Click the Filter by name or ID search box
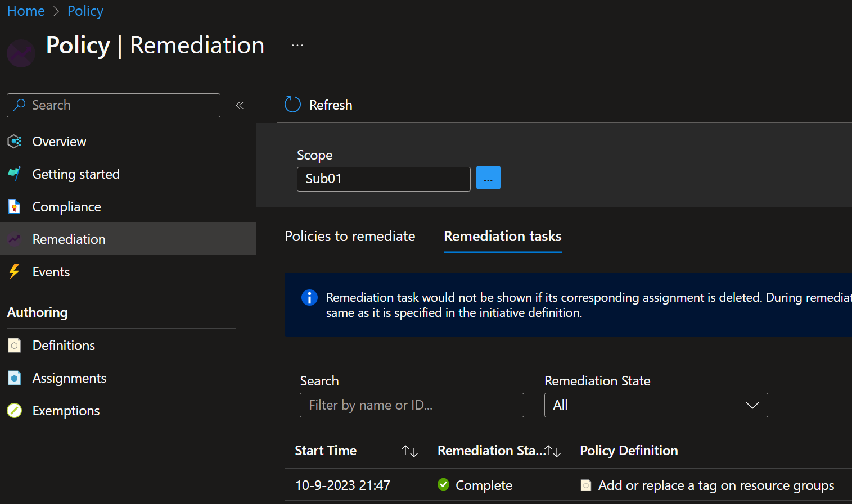 click(x=412, y=405)
